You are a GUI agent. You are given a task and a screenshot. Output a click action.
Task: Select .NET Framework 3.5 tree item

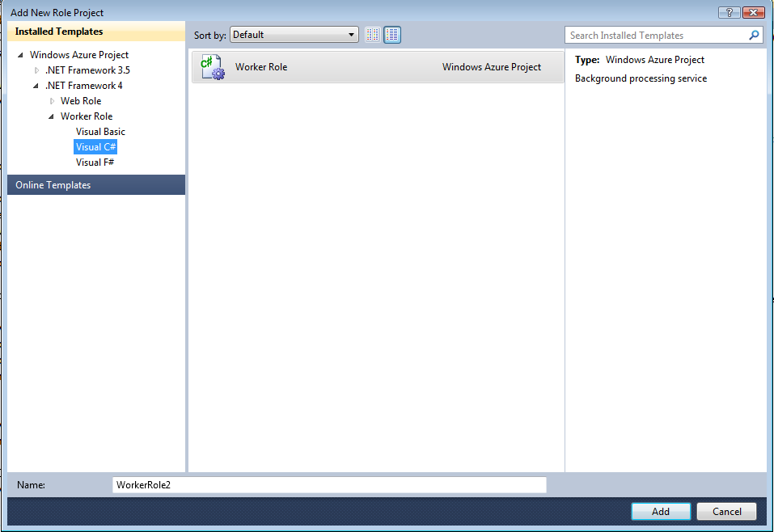tap(87, 70)
